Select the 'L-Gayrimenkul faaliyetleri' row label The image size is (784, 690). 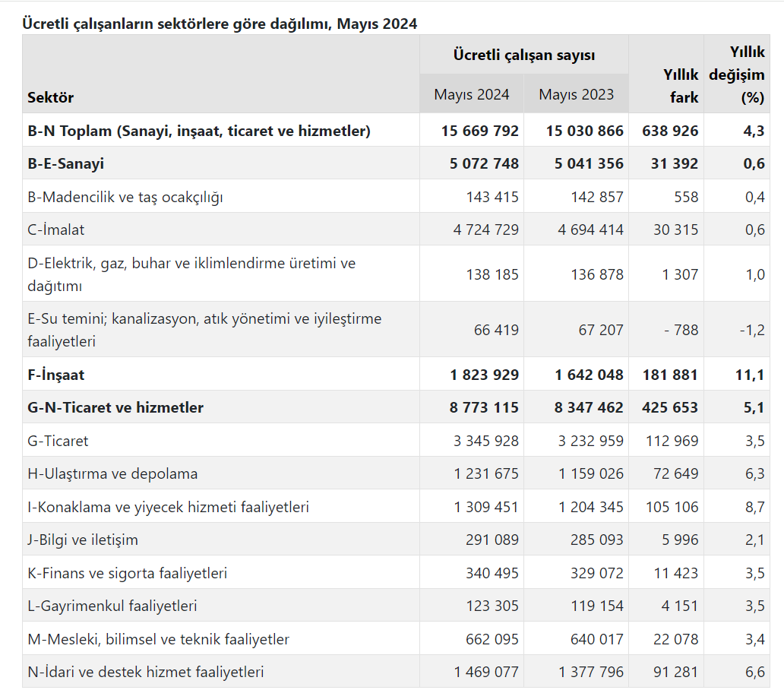pos(112,606)
